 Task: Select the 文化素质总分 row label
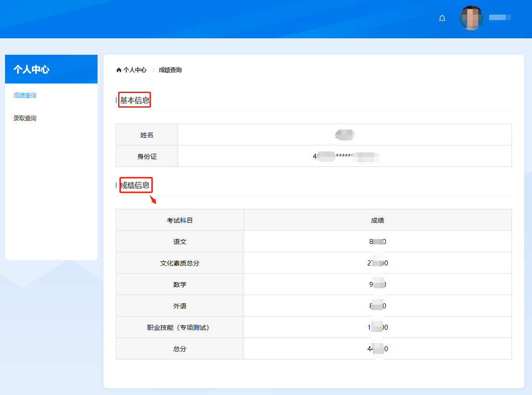(180, 263)
